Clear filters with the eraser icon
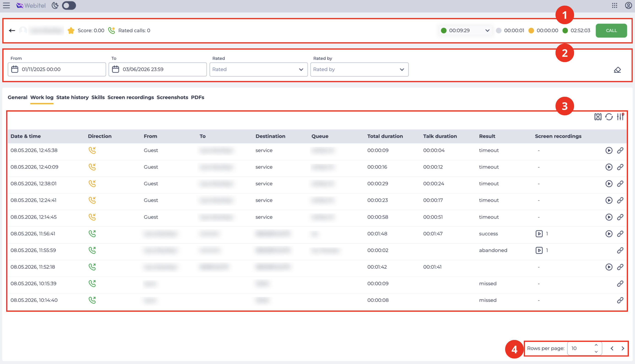 [617, 70]
